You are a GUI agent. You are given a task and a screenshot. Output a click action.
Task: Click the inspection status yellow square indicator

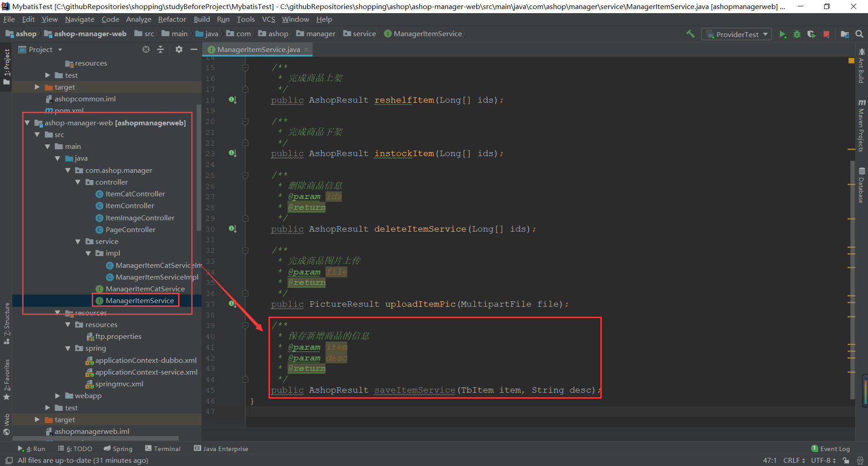click(x=851, y=61)
